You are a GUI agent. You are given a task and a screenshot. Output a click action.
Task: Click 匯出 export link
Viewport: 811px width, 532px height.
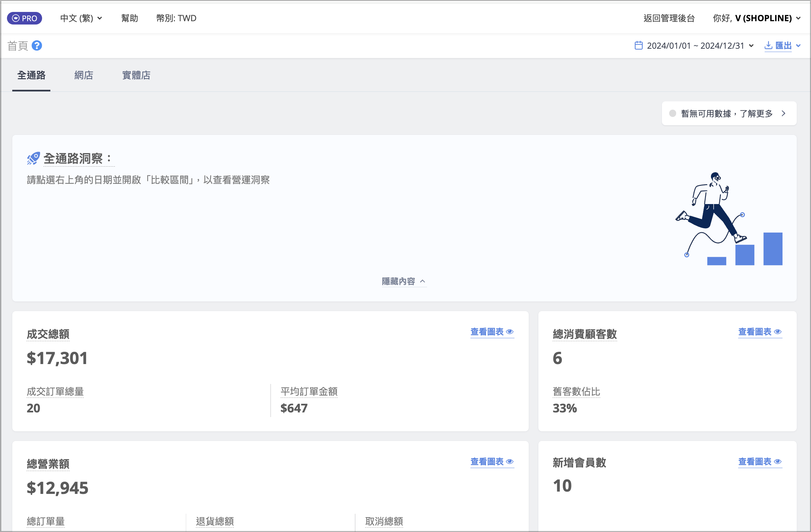(784, 45)
